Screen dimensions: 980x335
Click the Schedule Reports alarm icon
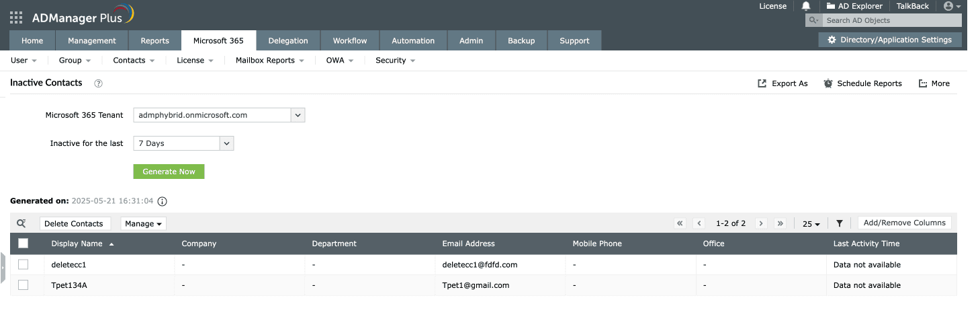click(x=828, y=83)
